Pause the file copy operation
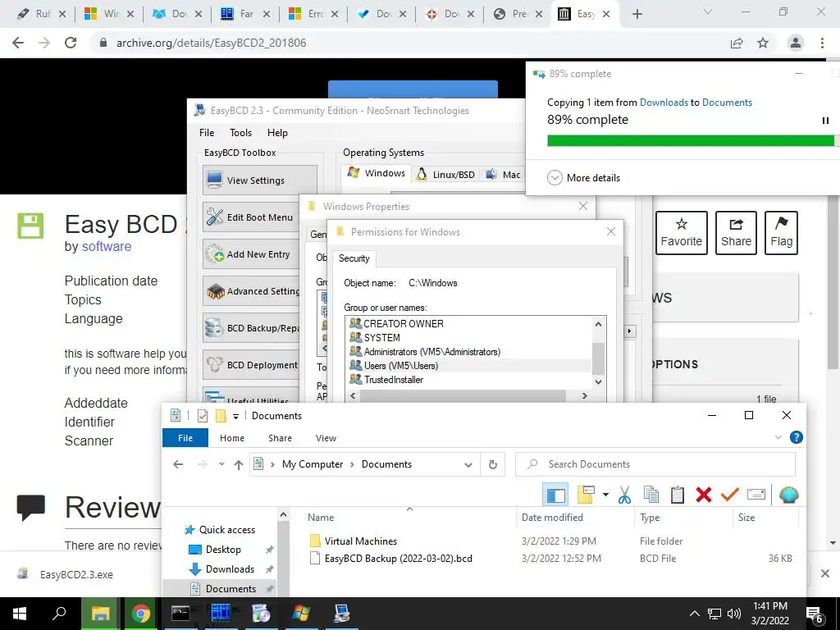 click(x=825, y=121)
